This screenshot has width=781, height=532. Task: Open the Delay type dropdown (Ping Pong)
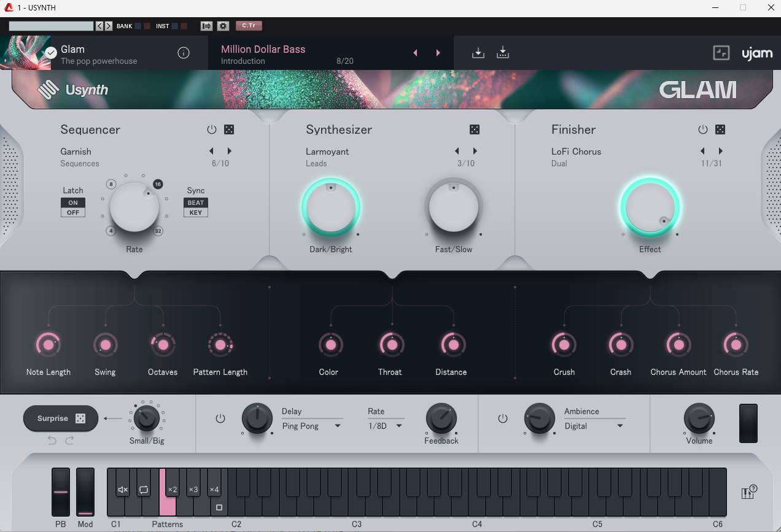[311, 426]
